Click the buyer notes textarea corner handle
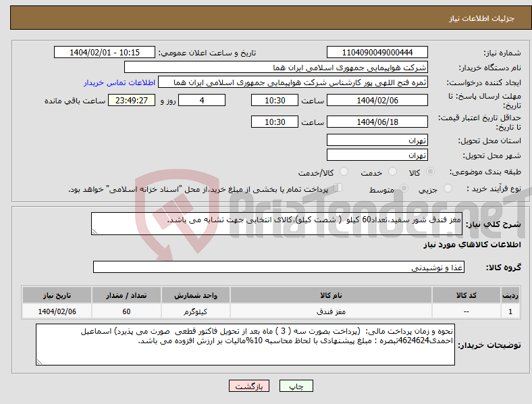 pos(39,362)
